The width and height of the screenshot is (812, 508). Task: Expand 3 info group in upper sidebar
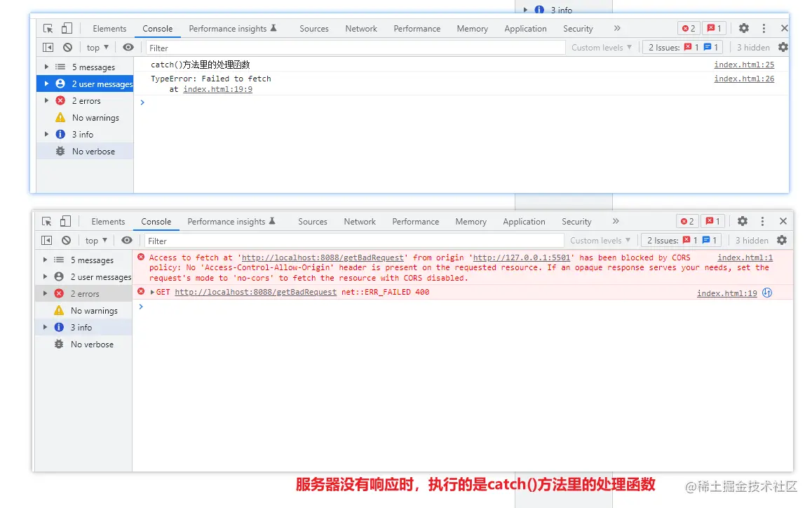[46, 134]
